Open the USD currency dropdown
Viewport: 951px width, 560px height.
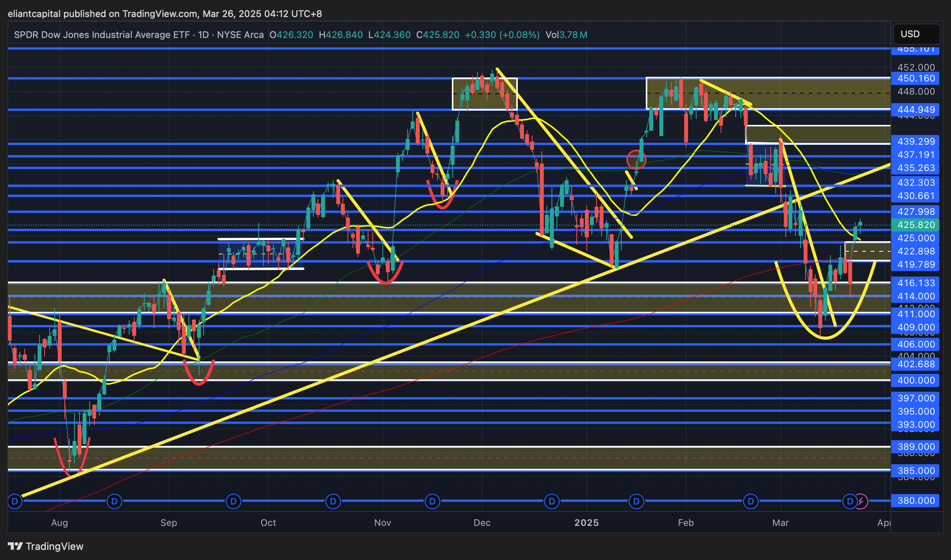tap(916, 34)
